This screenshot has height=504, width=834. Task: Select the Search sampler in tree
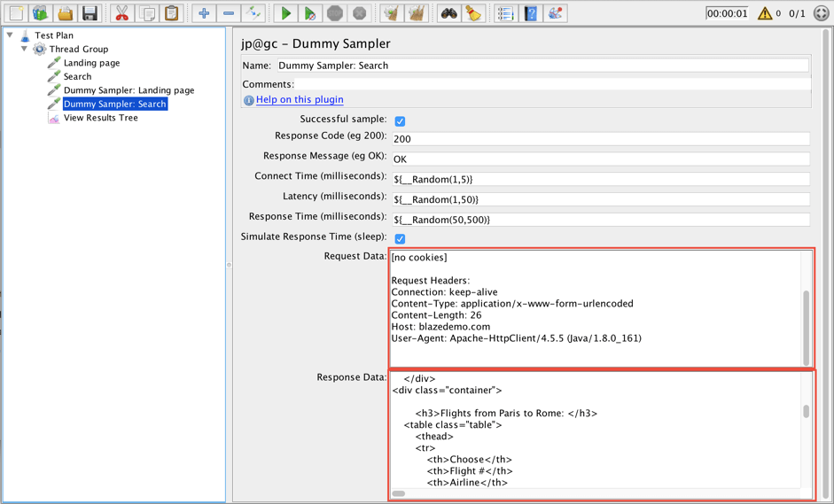[x=78, y=76]
